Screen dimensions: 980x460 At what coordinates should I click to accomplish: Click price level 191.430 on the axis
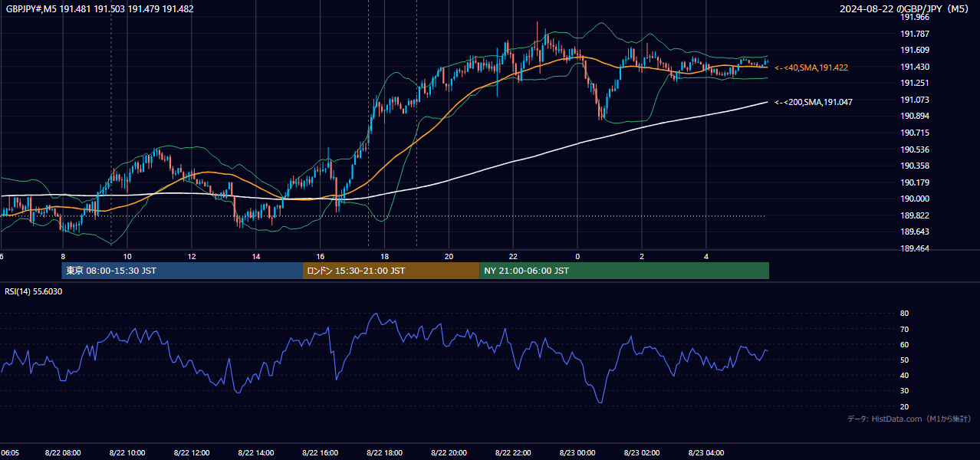914,67
